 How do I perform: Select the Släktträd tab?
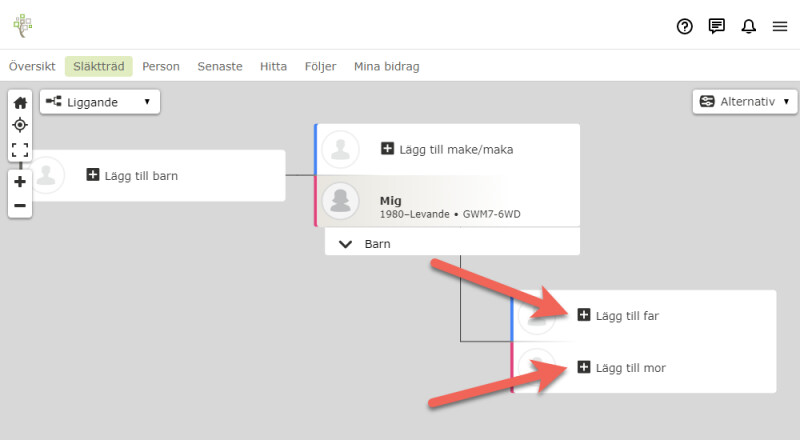[98, 66]
